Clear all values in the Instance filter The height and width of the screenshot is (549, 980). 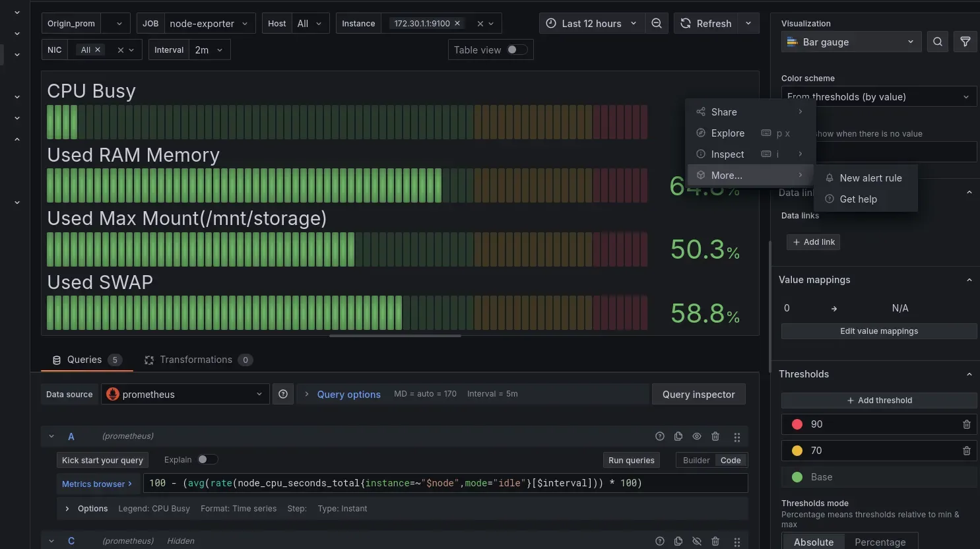480,23
